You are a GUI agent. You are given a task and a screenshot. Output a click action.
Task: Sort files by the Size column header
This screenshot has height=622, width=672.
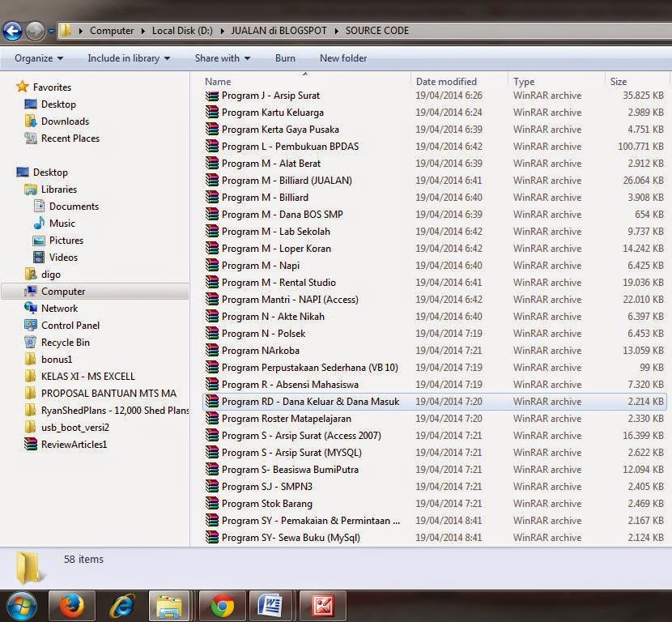point(619,81)
